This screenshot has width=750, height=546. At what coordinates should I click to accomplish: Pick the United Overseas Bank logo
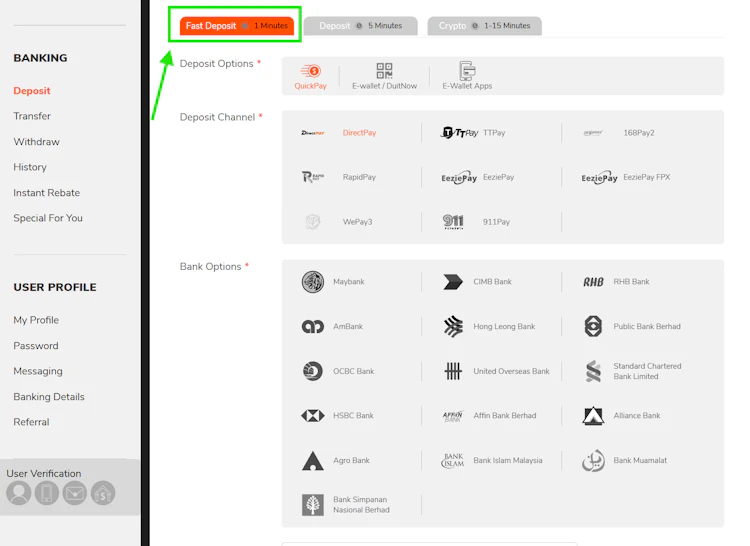pyautogui.click(x=453, y=371)
